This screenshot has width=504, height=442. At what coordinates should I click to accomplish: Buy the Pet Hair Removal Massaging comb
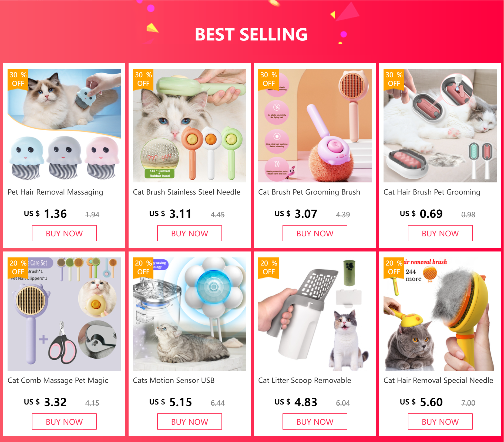(64, 233)
